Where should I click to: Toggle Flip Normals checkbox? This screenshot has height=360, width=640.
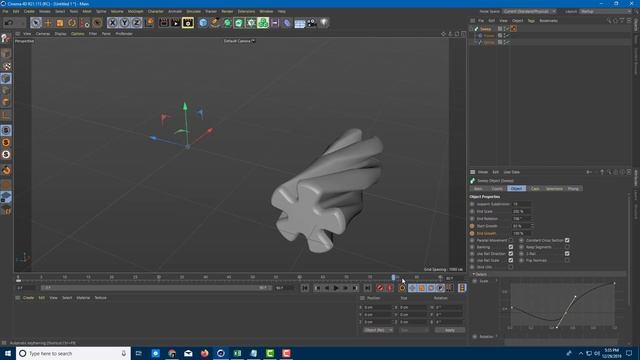pos(567,260)
